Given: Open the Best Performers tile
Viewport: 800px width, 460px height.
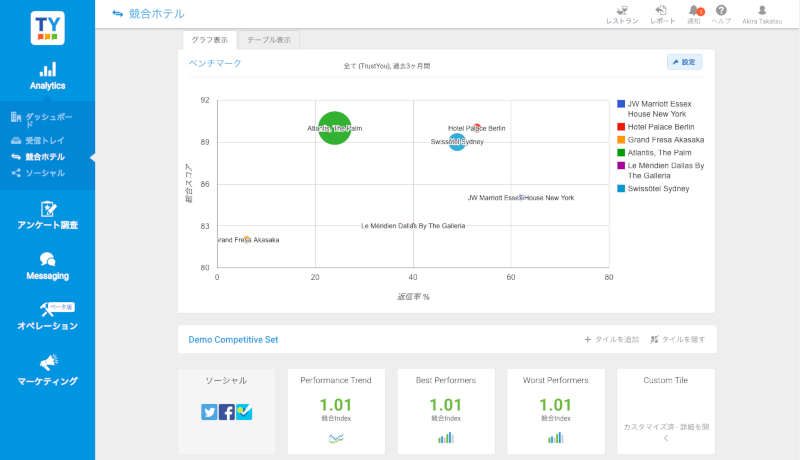Looking at the screenshot, I should 446,411.
